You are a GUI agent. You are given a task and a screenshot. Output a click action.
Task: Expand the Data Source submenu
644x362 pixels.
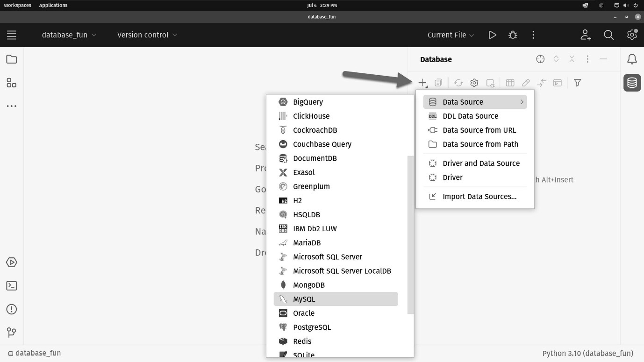pyautogui.click(x=475, y=102)
